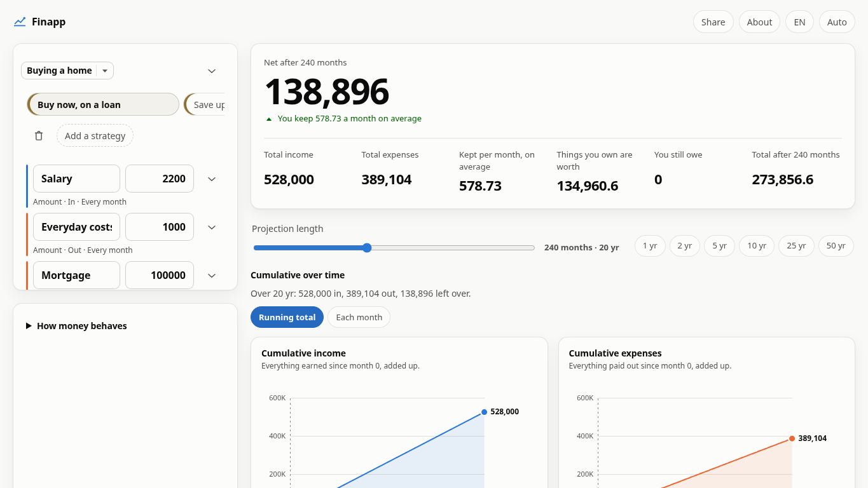Click the Salary amount field 2200

click(x=160, y=179)
